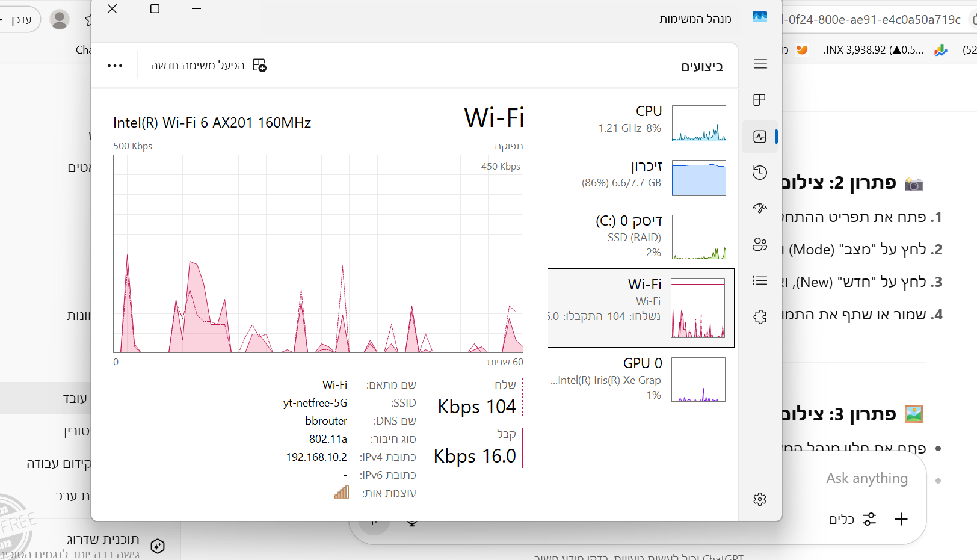Select the memory usage graph thumbnail
The image size is (977, 560).
point(698,178)
